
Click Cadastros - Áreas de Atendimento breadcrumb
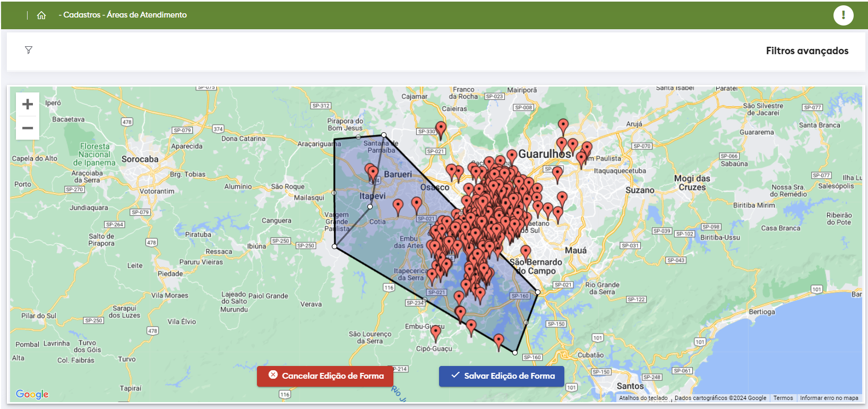pos(125,15)
